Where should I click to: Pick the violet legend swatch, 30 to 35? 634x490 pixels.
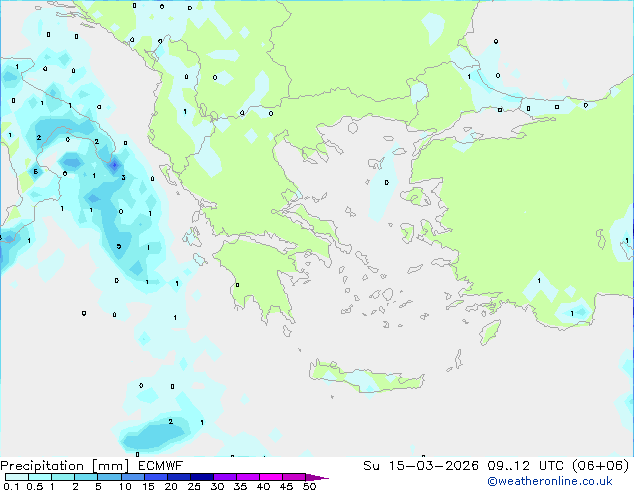click(x=224, y=477)
